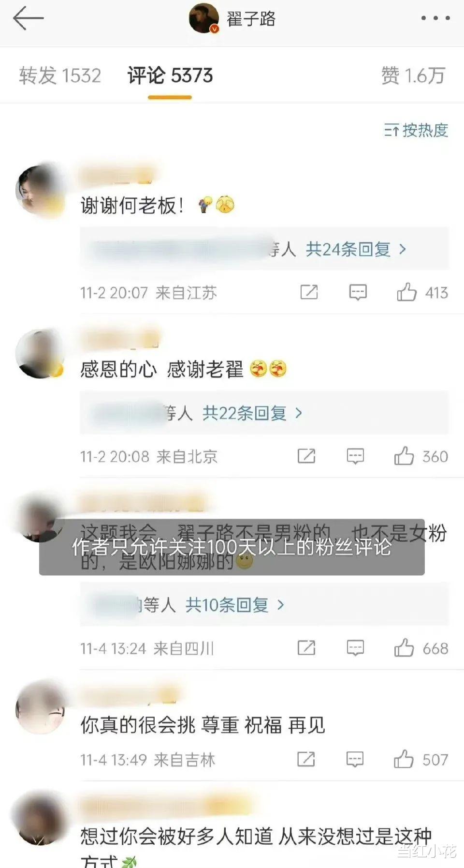The width and height of the screenshot is (464, 868).
Task: Expand 共22条回复 thread
Action: (252, 413)
